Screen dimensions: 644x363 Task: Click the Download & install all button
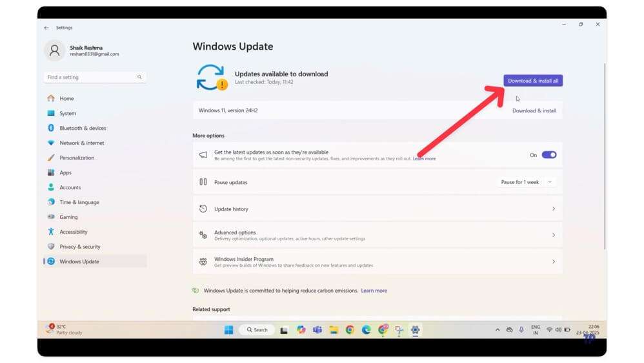(533, 81)
